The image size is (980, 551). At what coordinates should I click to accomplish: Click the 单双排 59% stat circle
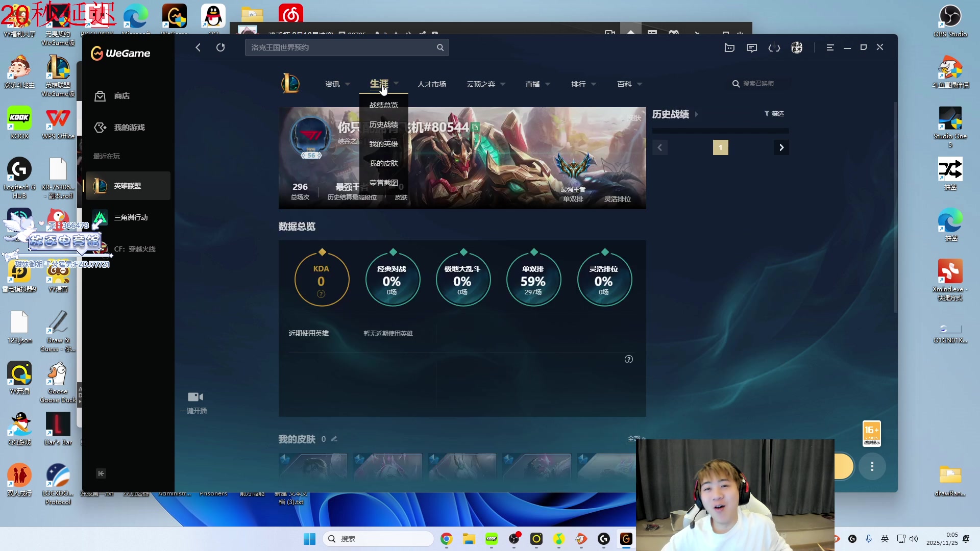click(533, 280)
